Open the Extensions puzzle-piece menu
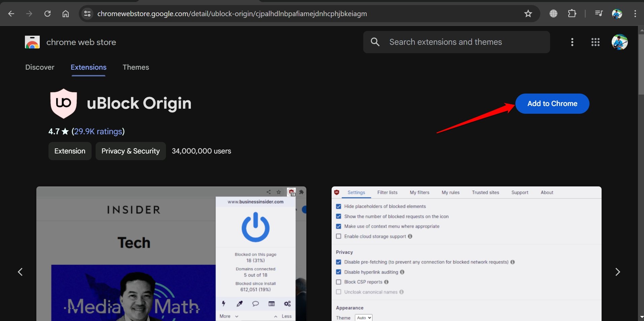The width and height of the screenshot is (644, 321). pos(572,13)
